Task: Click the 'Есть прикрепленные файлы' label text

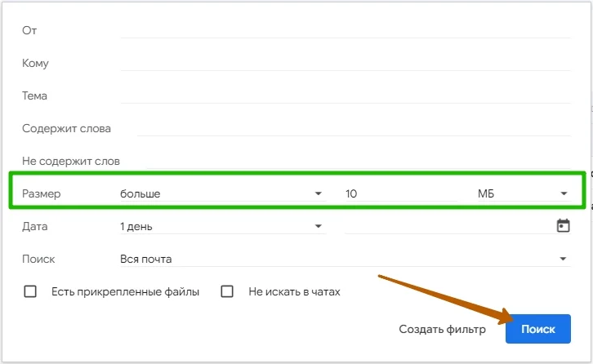Action: (125, 291)
